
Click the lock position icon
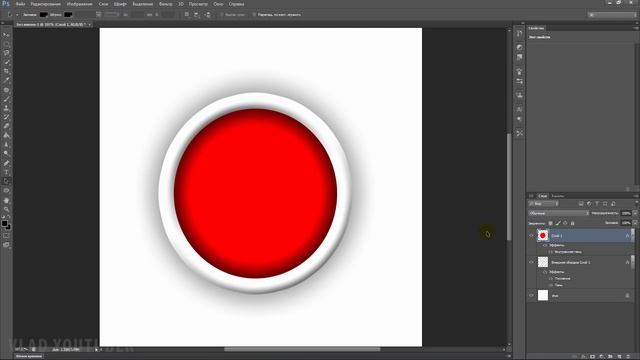(x=565, y=223)
